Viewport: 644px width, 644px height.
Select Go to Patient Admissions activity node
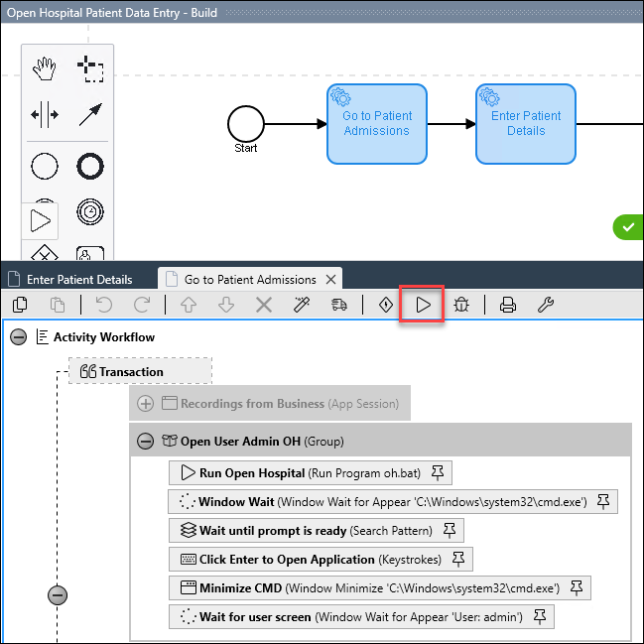click(x=376, y=123)
